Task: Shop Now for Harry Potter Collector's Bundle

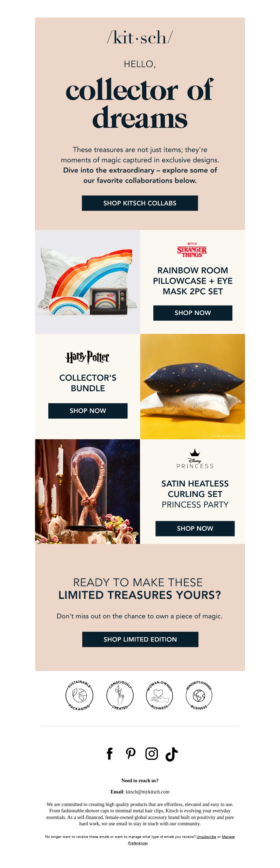Action: (x=88, y=411)
